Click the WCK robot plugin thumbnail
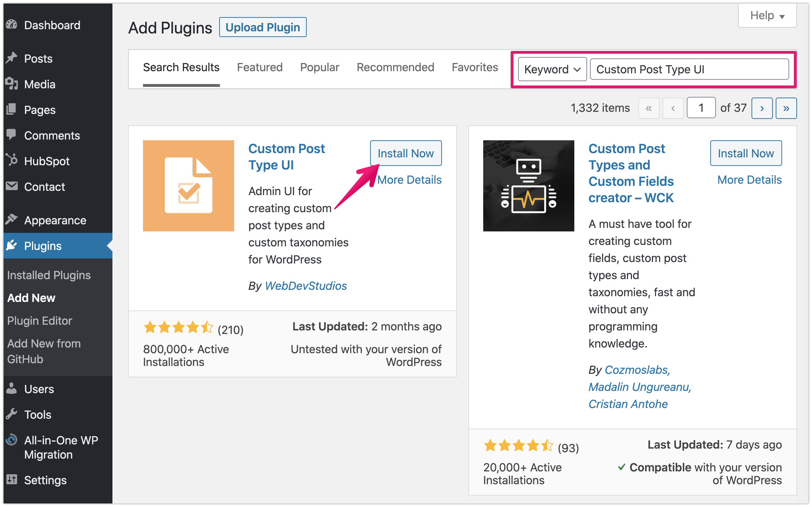 coord(529,186)
